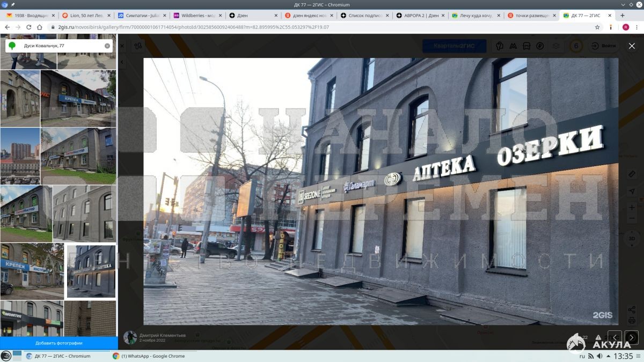The height and width of the screenshot is (362, 644).
Task: Switch to the Wildberries browser tab
Action: (196, 16)
